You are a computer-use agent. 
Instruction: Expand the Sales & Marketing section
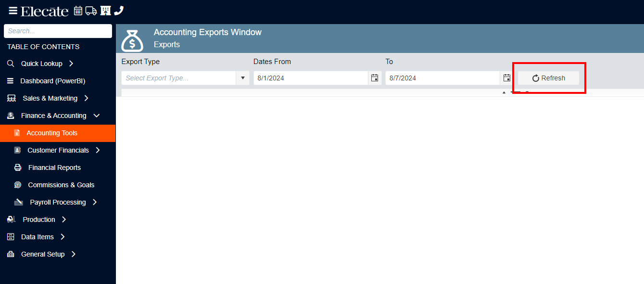(x=86, y=98)
